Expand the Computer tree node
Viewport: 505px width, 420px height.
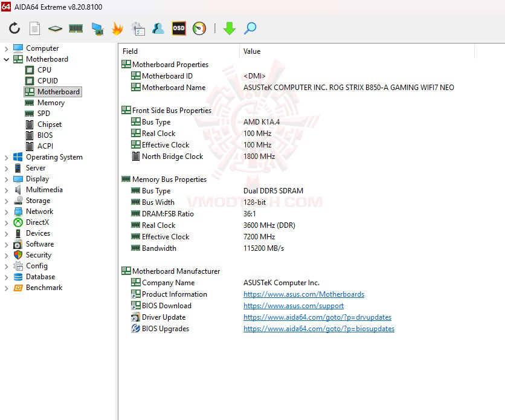pos(6,48)
